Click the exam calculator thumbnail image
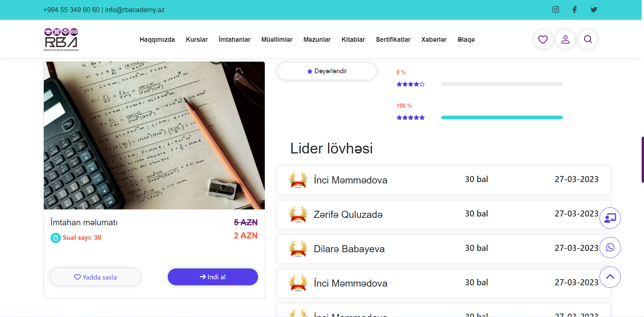Viewport: 644px width, 317px height. pyautogui.click(x=154, y=135)
